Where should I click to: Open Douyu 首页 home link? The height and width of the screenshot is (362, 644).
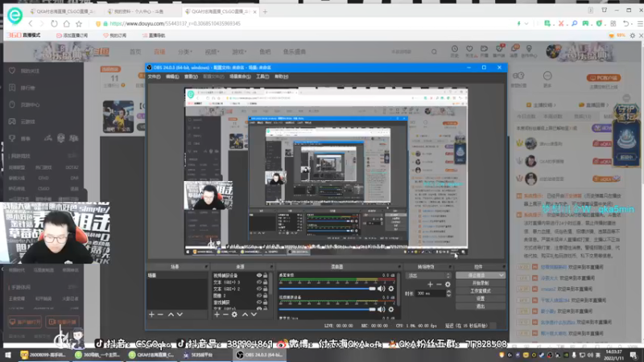[135, 51]
